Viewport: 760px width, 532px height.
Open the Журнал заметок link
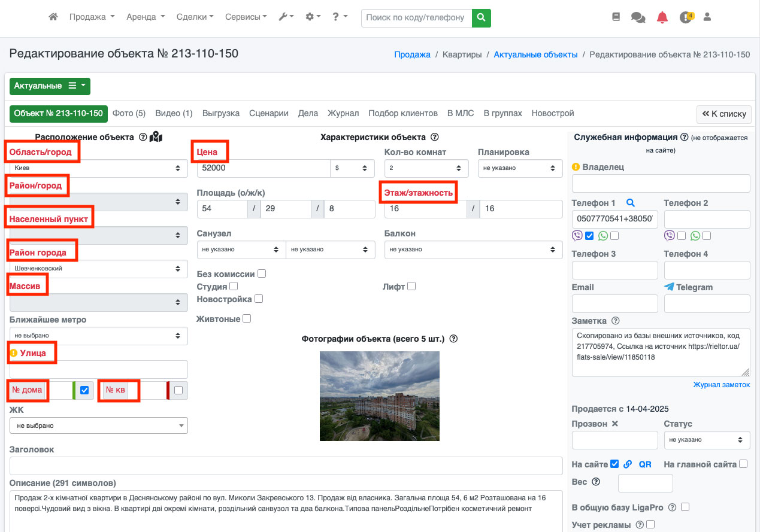(721, 385)
